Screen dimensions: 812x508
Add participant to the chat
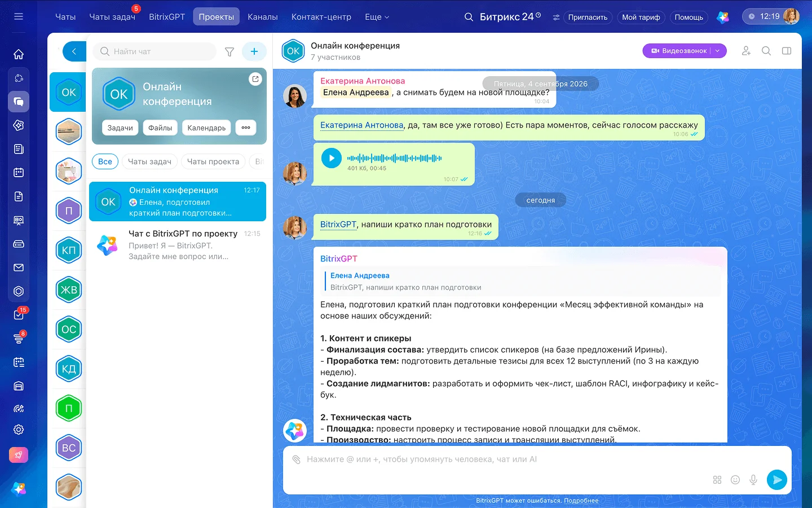pos(746,51)
